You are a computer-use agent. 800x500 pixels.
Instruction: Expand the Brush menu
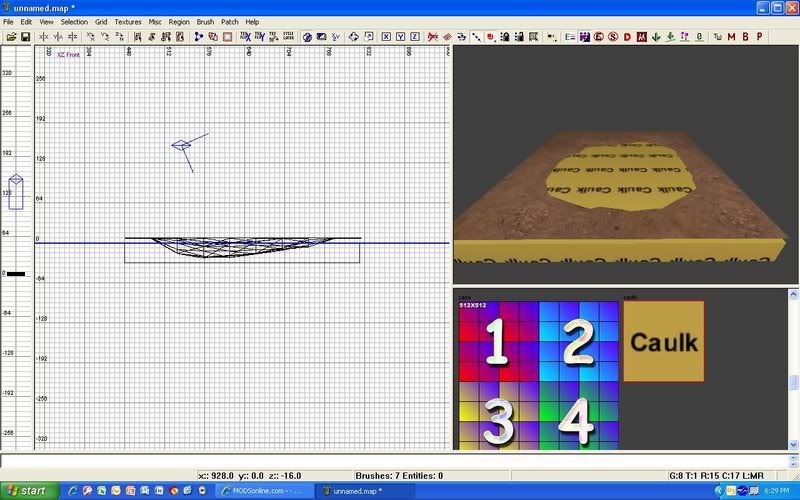[205, 21]
